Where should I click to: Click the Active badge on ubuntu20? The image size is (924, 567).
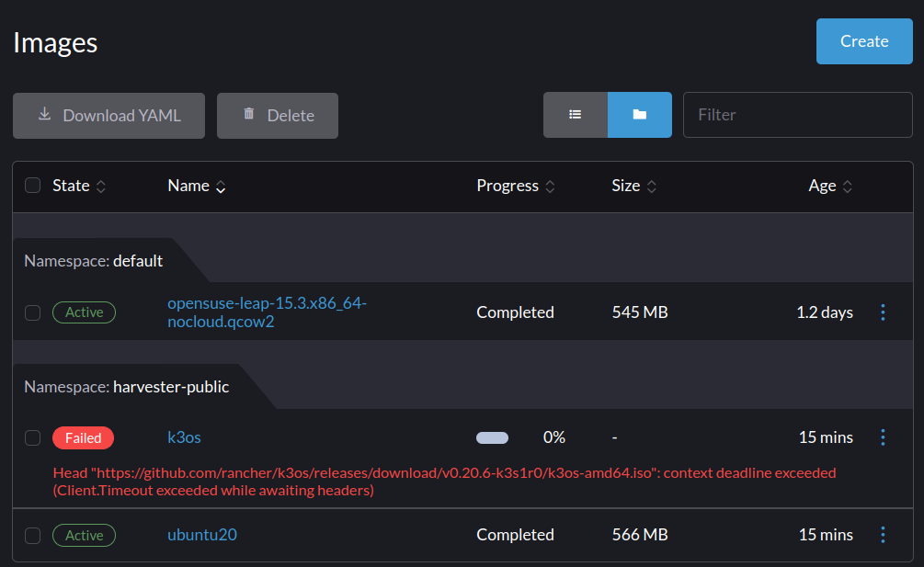84,534
